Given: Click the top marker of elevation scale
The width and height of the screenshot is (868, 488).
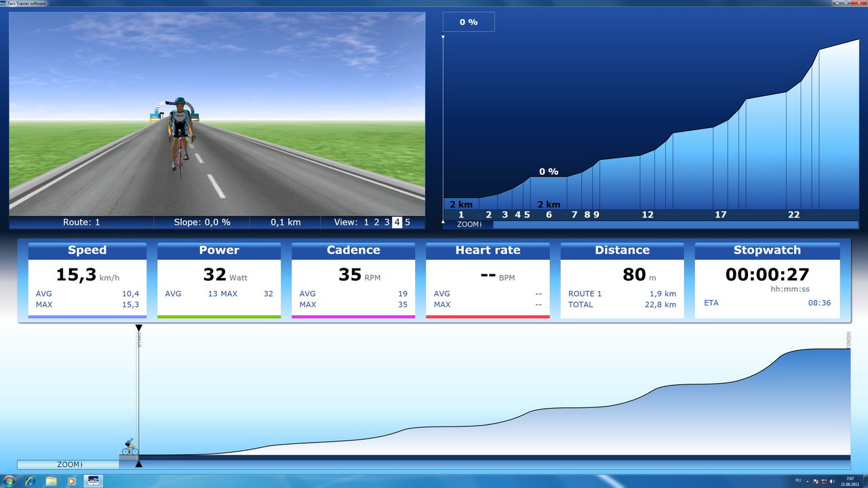Looking at the screenshot, I should point(443,37).
